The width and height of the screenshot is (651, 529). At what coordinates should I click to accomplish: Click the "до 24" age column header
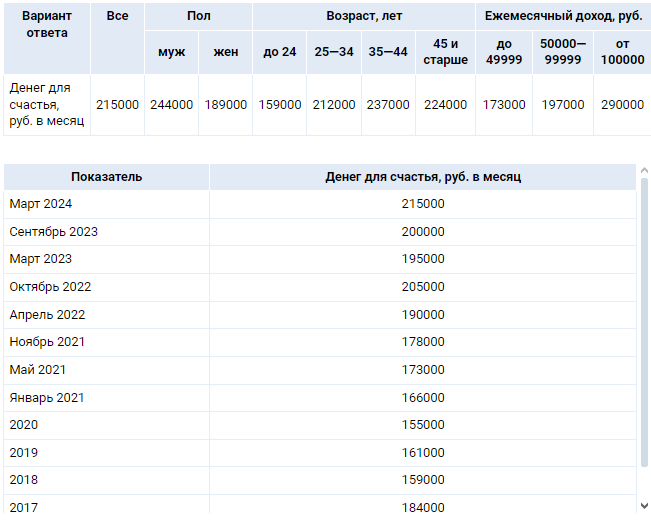[x=279, y=52]
